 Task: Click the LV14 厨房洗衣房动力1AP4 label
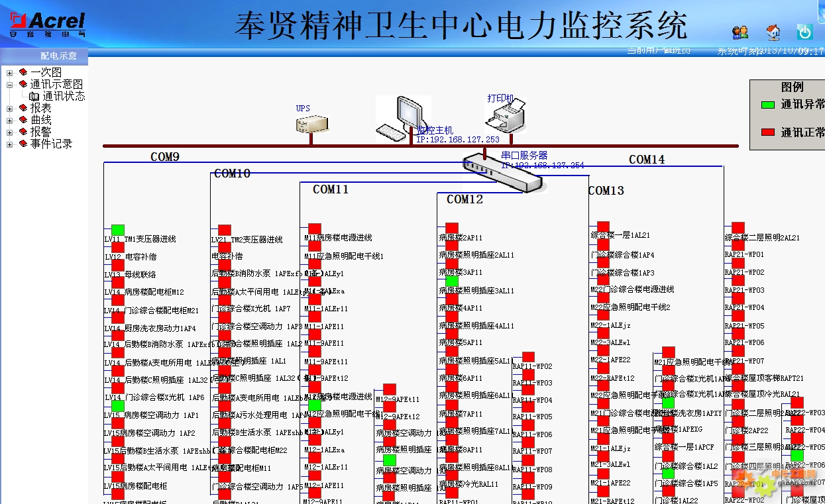coord(150,328)
